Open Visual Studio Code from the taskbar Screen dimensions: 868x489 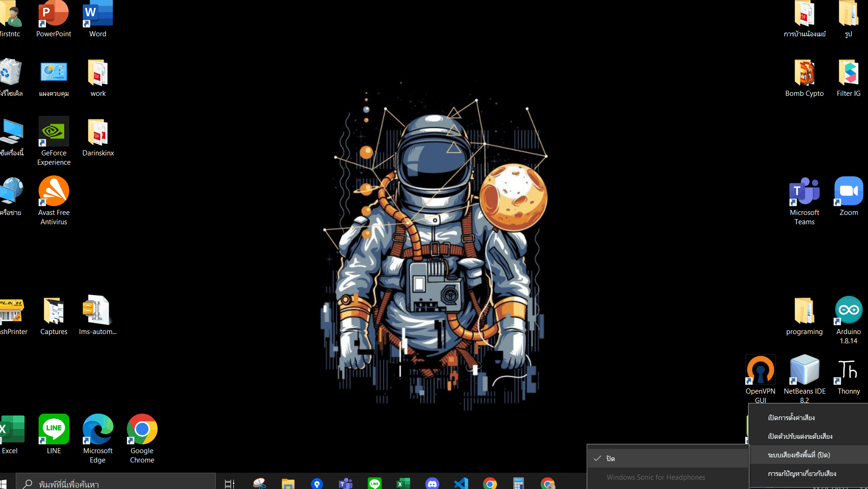(461, 483)
